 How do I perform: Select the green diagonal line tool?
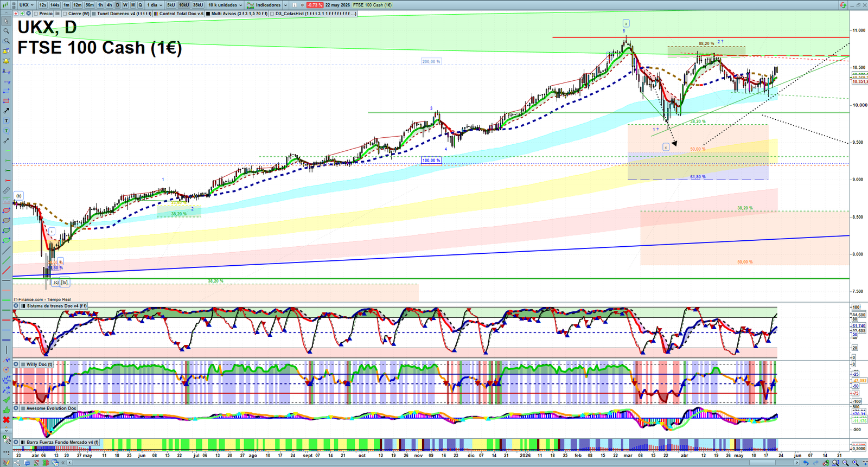6,260
